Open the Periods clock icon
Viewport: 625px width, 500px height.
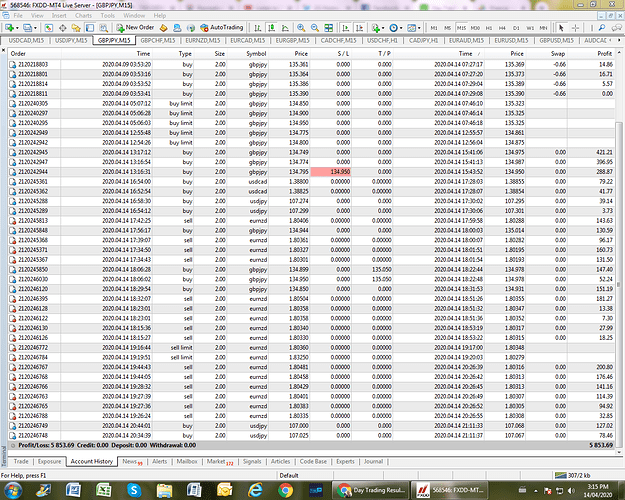tap(393, 28)
